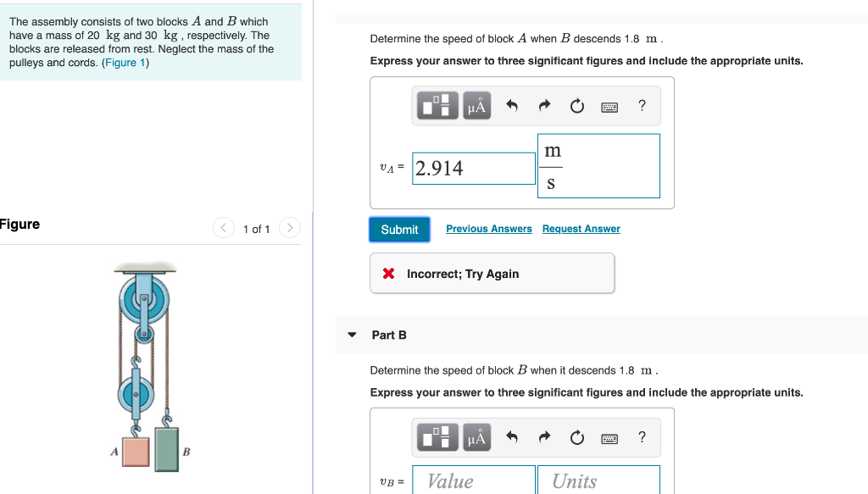Image resolution: width=868 pixels, height=494 pixels.
Task: Open the Figure 1 link in problem statement
Action: tap(125, 62)
